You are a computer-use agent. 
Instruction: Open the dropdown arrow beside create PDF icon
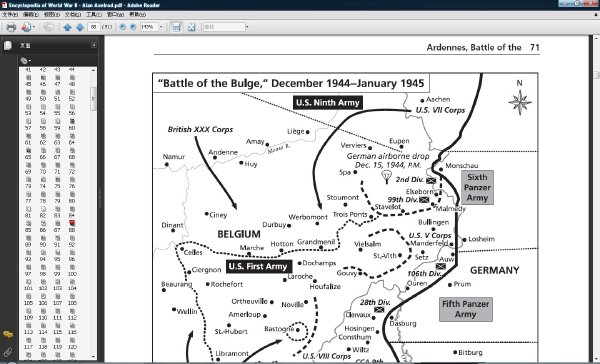34,27
